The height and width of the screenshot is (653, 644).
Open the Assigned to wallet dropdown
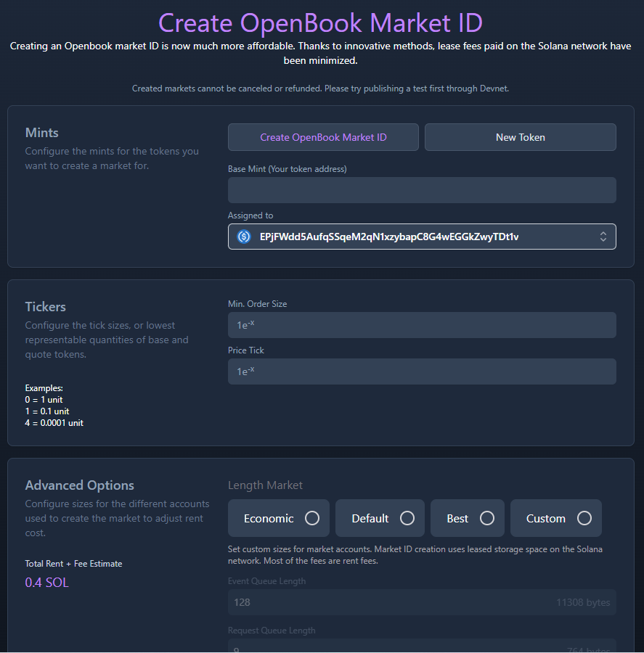(421, 237)
